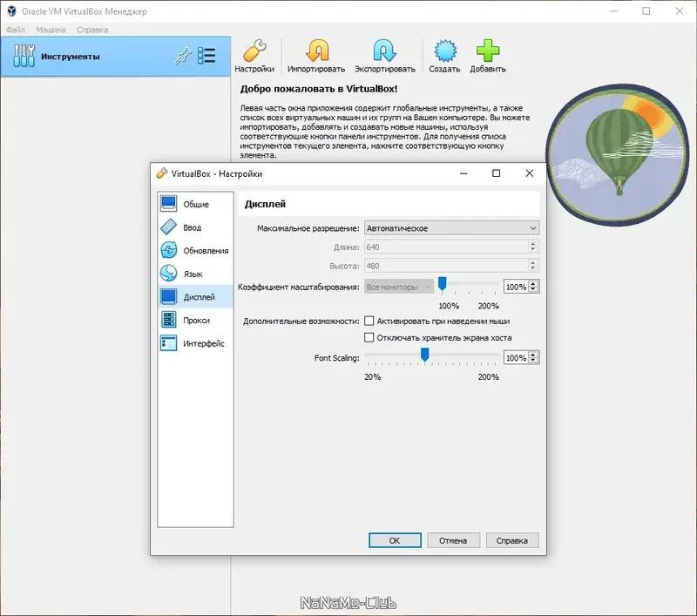Viewport: 697px width, 616px height.
Task: Click the Справка button in dialog
Action: click(512, 540)
